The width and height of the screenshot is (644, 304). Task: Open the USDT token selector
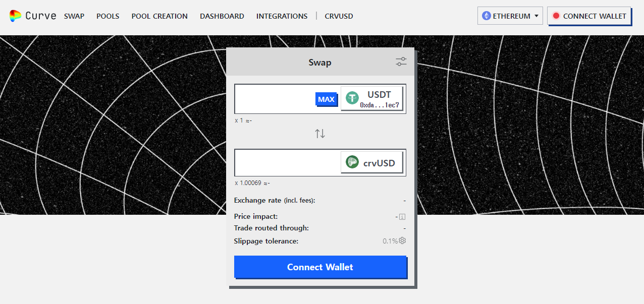coord(372,98)
